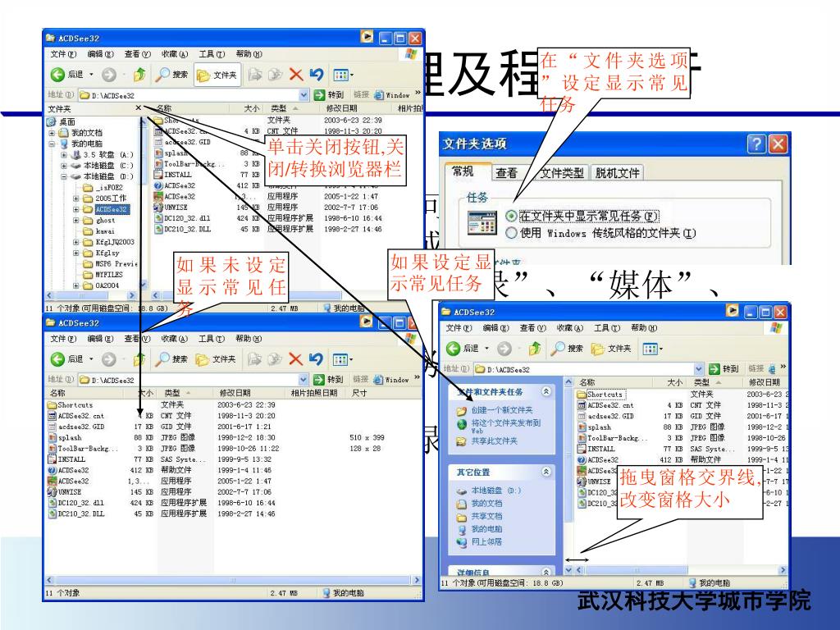
Task: Click the 搜索 search icon in the folder-tree ACDSee32 window
Action: pos(162,75)
